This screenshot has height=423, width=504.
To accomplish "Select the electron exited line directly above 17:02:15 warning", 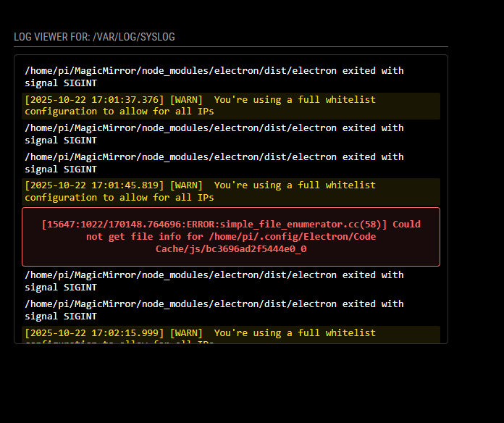I will click(214, 309).
